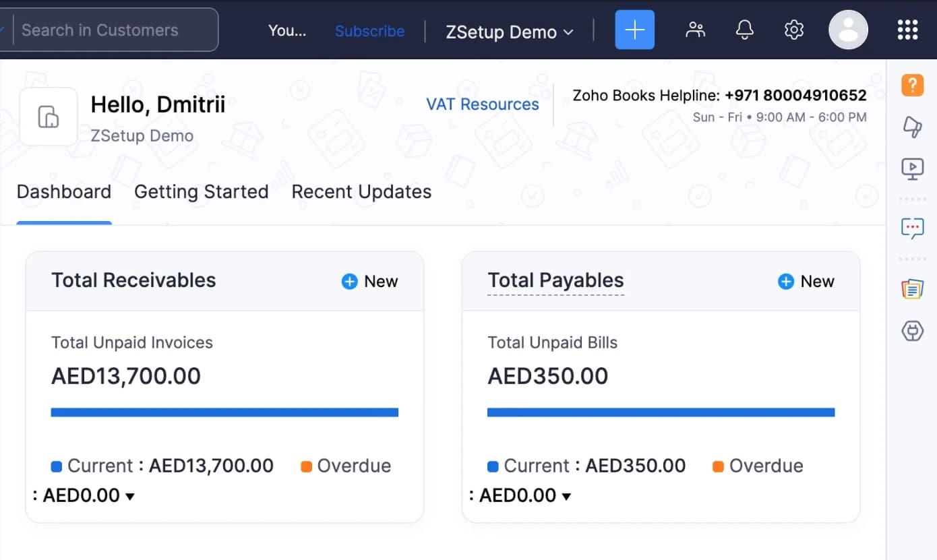Switch to the Dashboard tab
This screenshot has height=560, width=937.
(64, 192)
